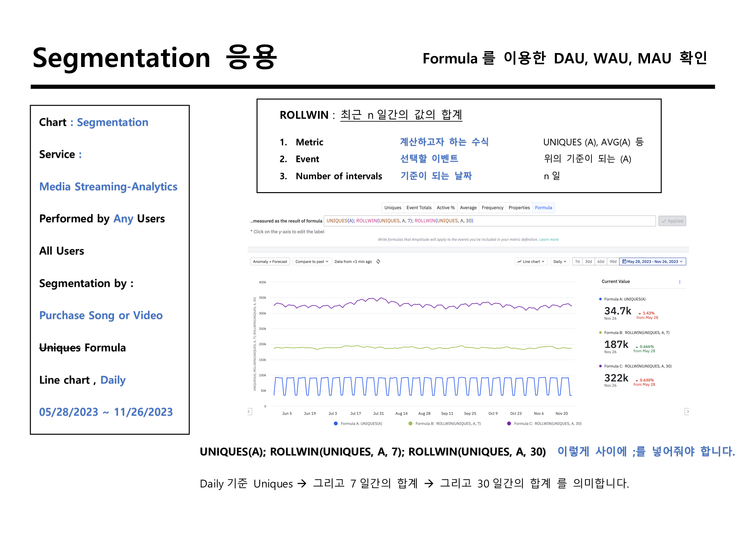Select the 30d date range preset

click(588, 262)
